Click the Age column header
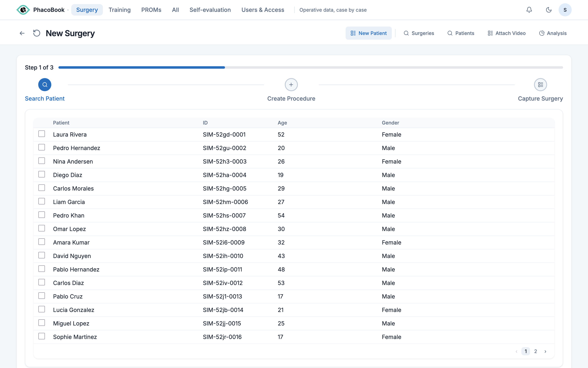Screen dimensions: 588x368 click(x=282, y=123)
